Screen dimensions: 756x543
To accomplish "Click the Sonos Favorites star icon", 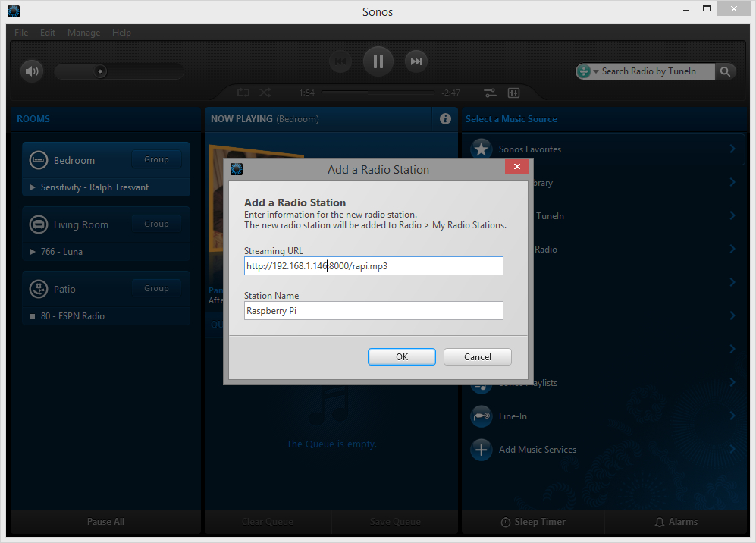I will point(481,149).
